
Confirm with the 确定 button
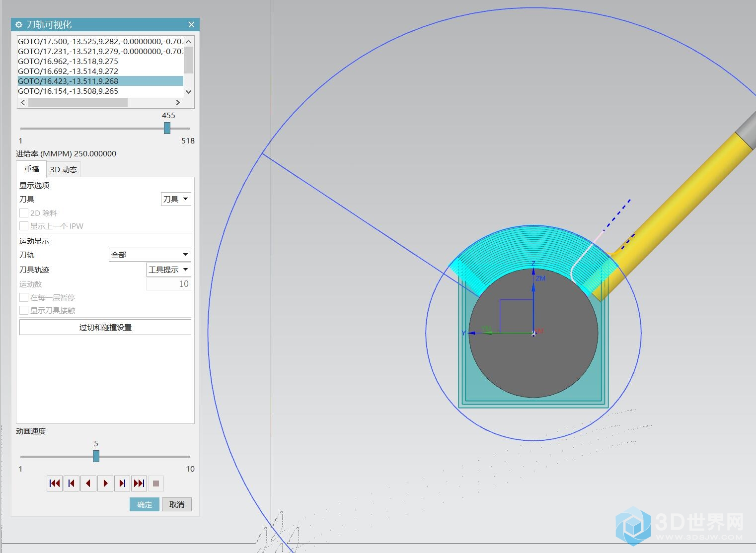[145, 504]
